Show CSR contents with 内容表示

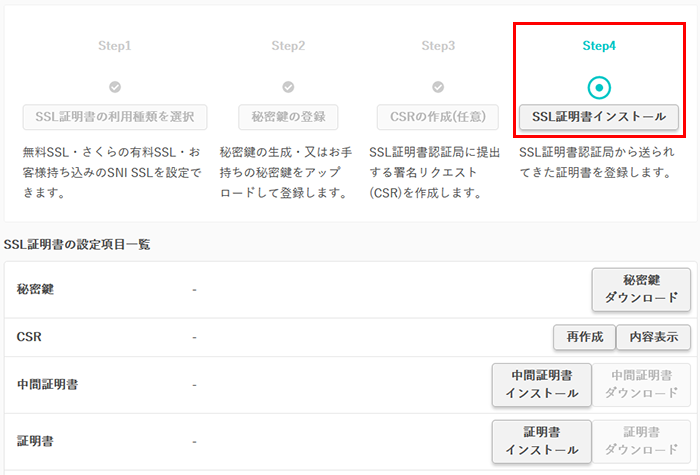pos(653,337)
